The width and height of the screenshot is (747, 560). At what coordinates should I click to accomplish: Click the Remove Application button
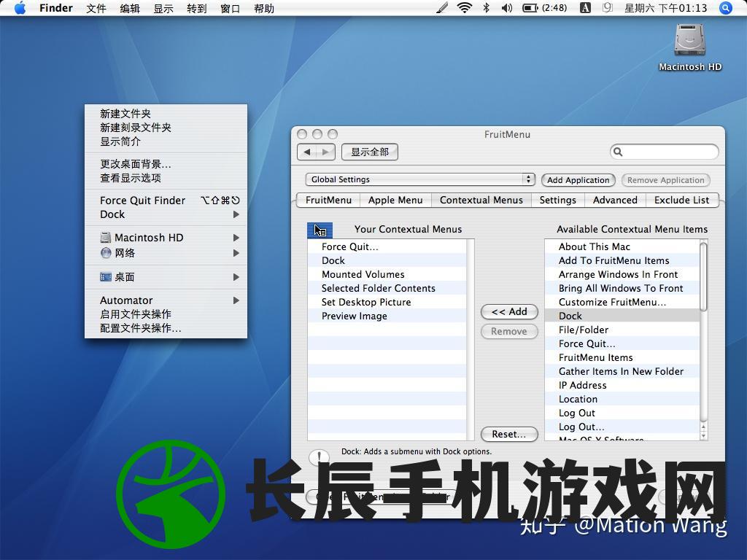click(x=665, y=180)
